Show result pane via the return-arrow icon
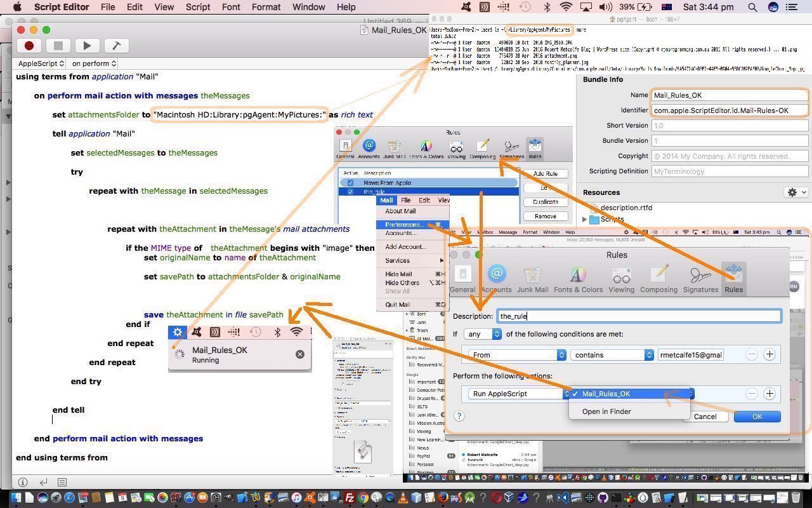This screenshot has width=812, height=508. pos(43,483)
